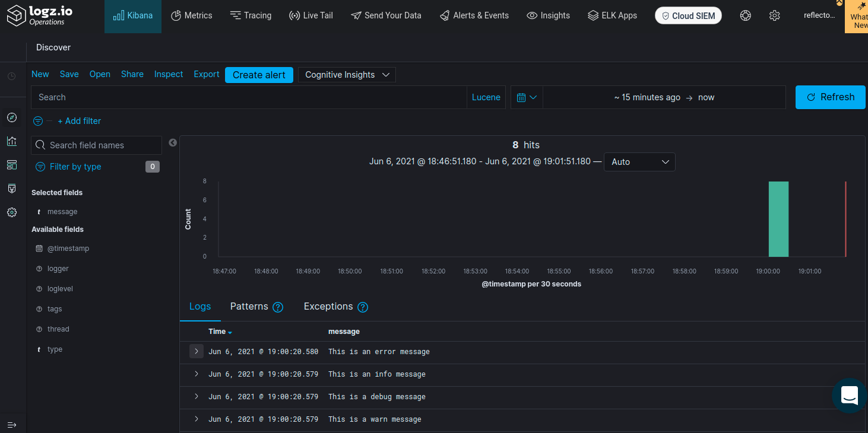Click the histogram bar at 19:00:00

point(778,219)
